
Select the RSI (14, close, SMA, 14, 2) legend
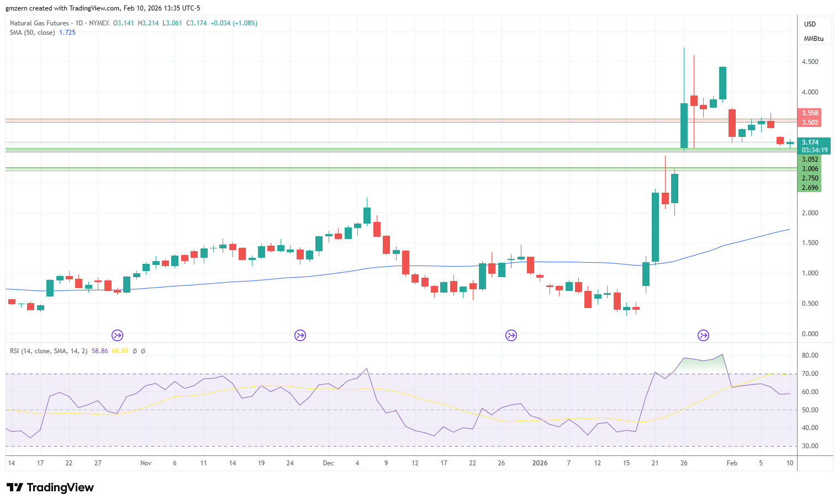tap(49, 351)
